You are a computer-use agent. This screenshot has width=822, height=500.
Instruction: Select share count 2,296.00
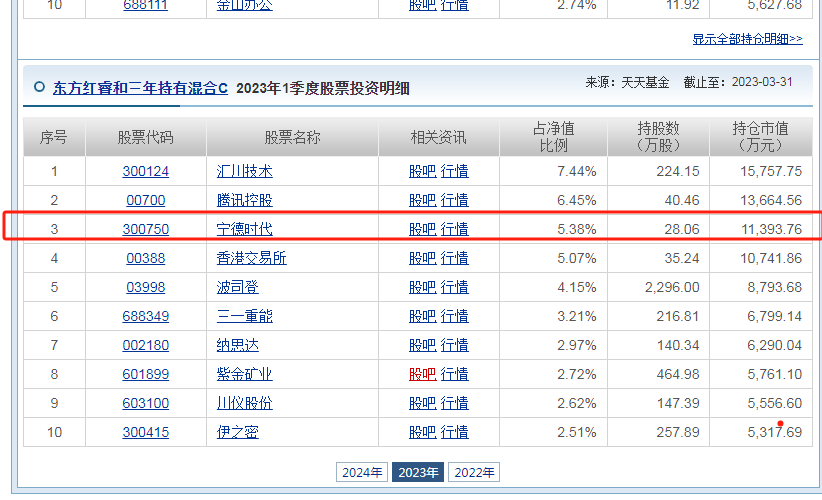[x=672, y=287]
